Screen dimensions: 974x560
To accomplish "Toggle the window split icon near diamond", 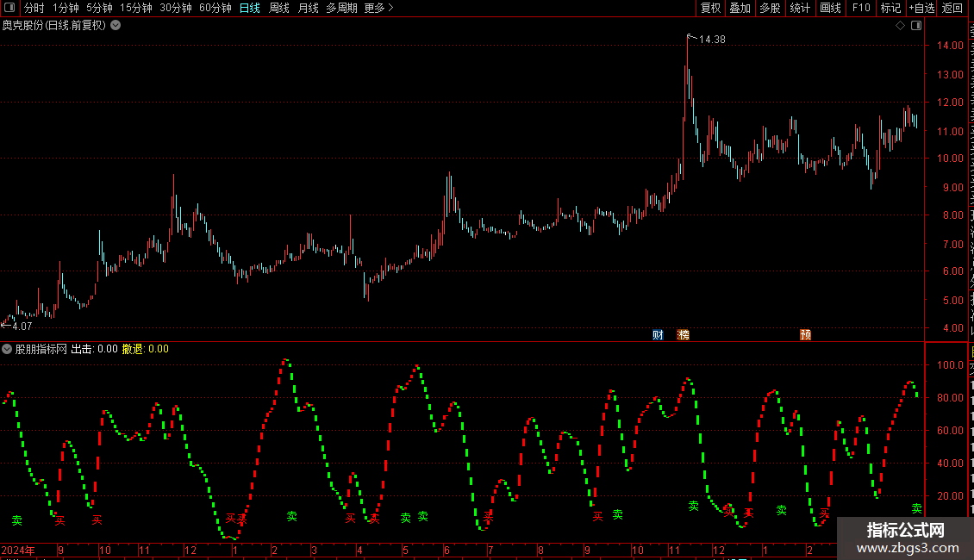I will 916,26.
